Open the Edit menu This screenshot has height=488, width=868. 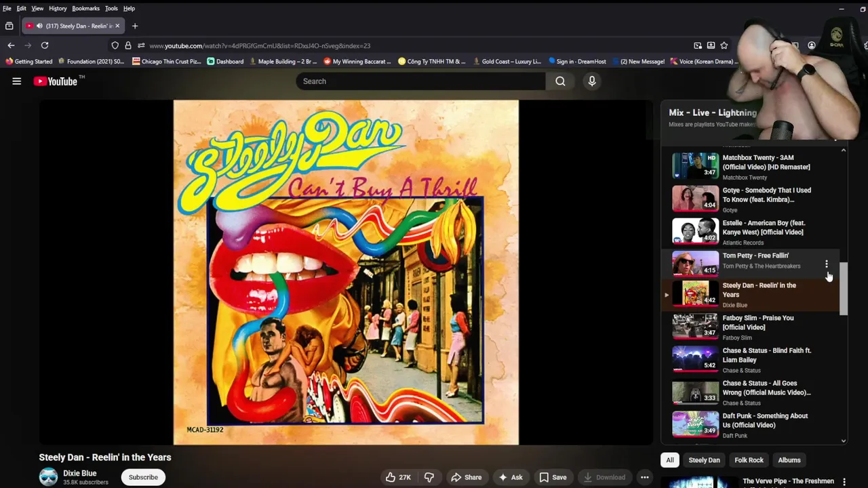(22, 8)
